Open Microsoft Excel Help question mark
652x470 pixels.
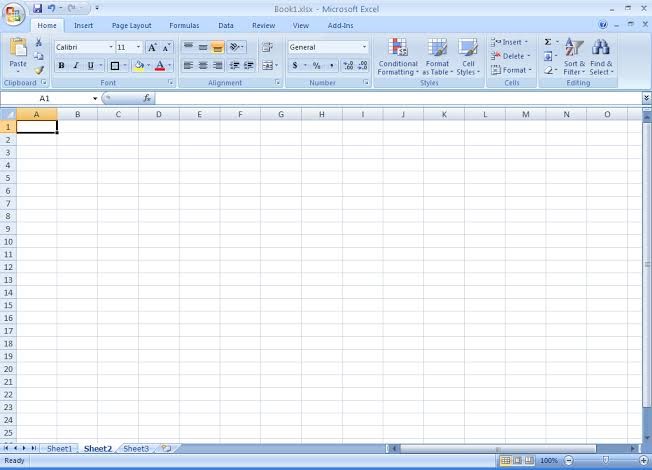603,25
